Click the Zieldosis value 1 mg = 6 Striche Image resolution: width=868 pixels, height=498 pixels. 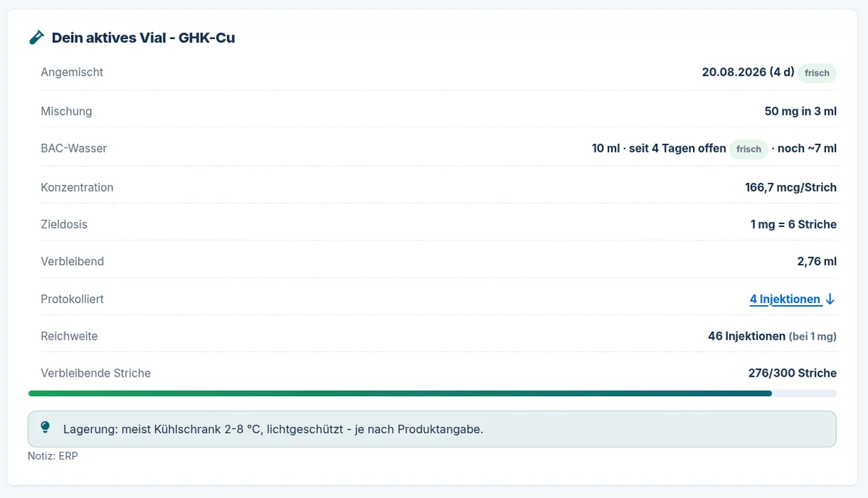point(793,225)
